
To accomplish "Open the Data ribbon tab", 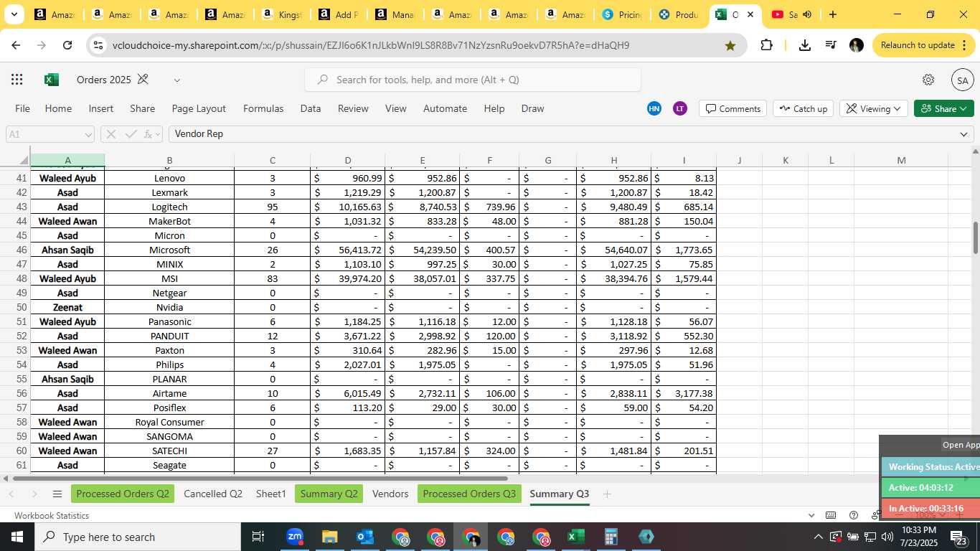I will click(x=311, y=108).
